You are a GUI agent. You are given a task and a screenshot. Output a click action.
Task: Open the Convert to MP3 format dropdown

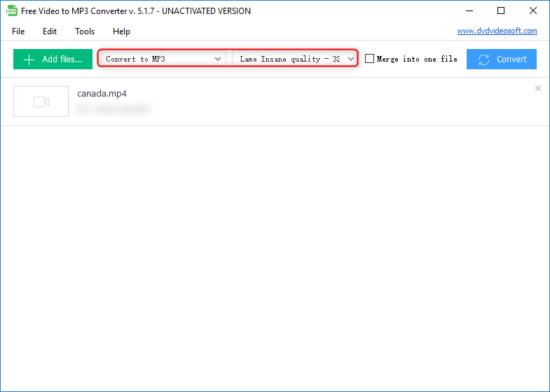(x=163, y=59)
